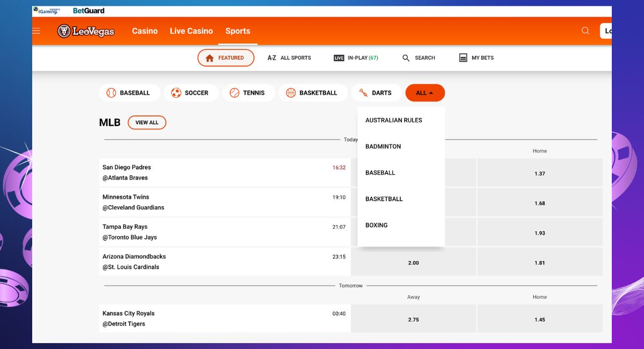Bet on Blue Jays home odds 1.93

point(540,232)
